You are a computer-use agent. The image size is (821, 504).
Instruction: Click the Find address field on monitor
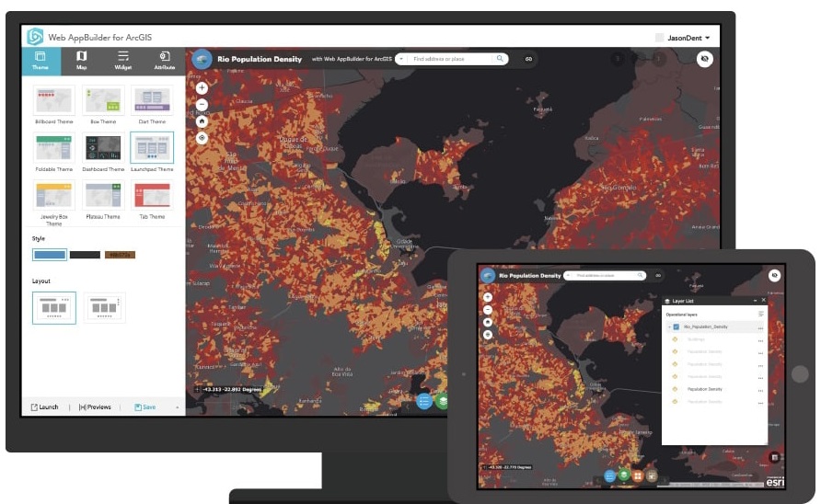[450, 59]
